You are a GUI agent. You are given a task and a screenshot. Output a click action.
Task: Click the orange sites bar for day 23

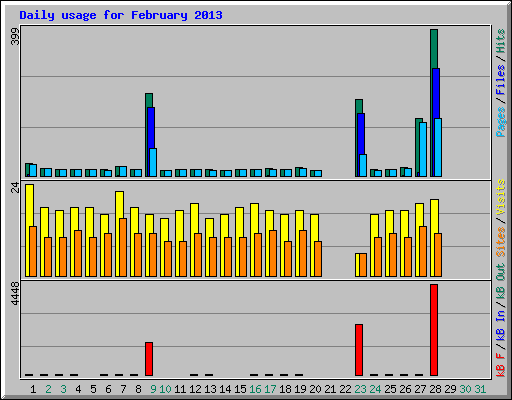(x=363, y=265)
